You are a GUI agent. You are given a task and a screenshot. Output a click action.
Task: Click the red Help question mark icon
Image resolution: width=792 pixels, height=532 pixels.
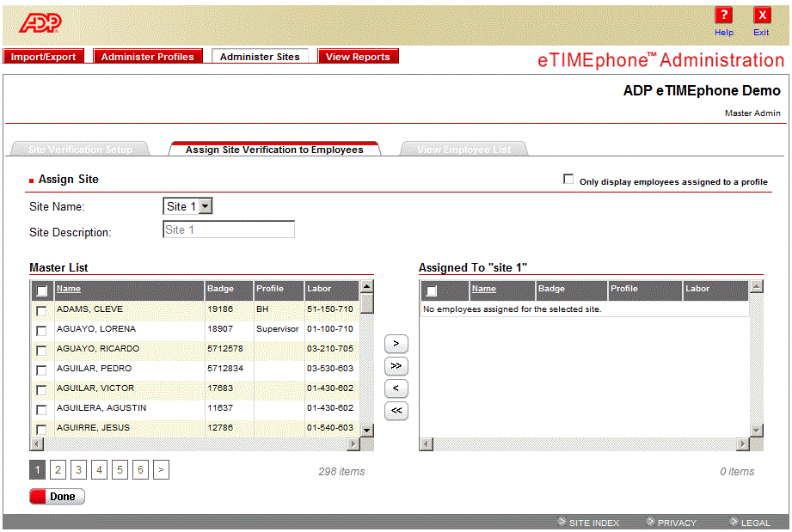click(723, 15)
